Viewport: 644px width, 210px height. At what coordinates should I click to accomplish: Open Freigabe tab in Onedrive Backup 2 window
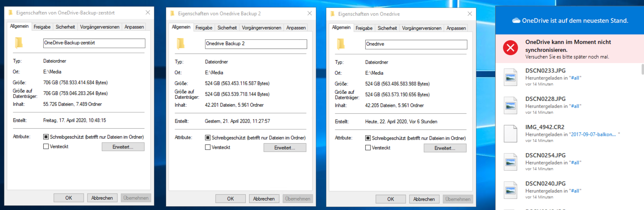(204, 28)
